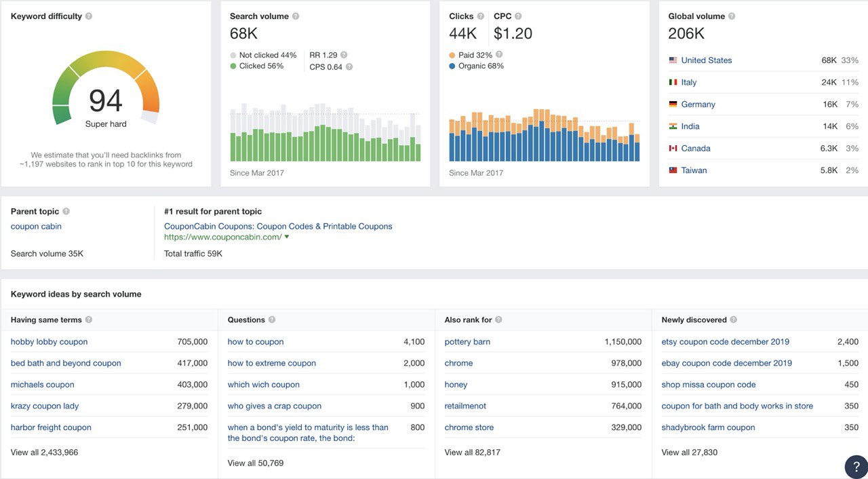
Task: Open the hobby lobby coupon keyword
Action: (49, 342)
